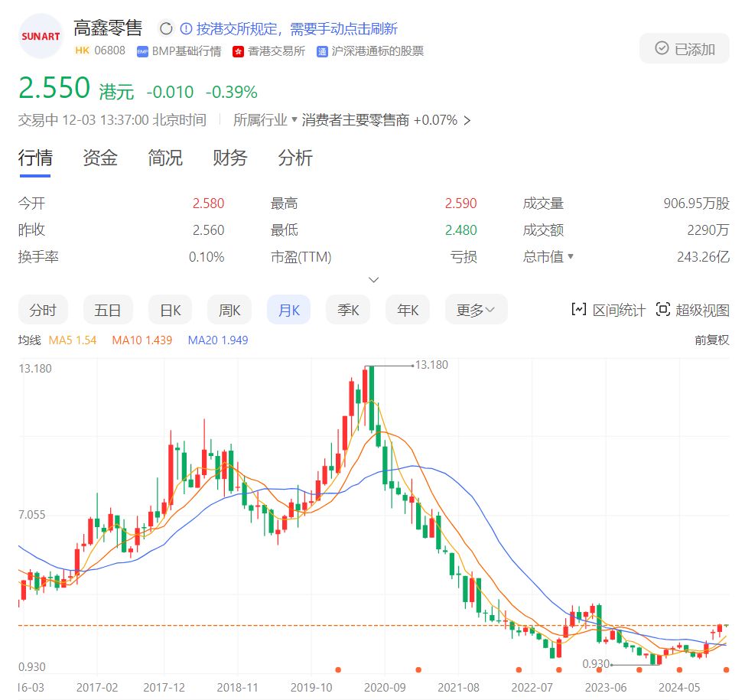Click the 13.180 peak price marker

[431, 365]
